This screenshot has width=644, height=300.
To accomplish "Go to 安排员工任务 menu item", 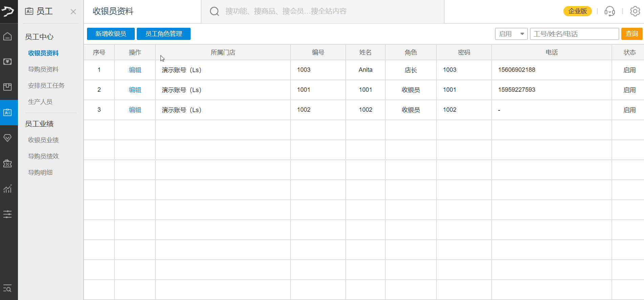I will coord(46,86).
